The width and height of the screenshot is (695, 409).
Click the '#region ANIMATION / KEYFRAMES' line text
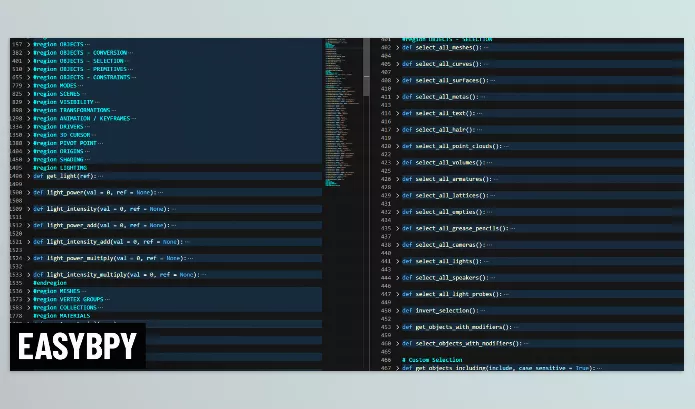point(82,118)
